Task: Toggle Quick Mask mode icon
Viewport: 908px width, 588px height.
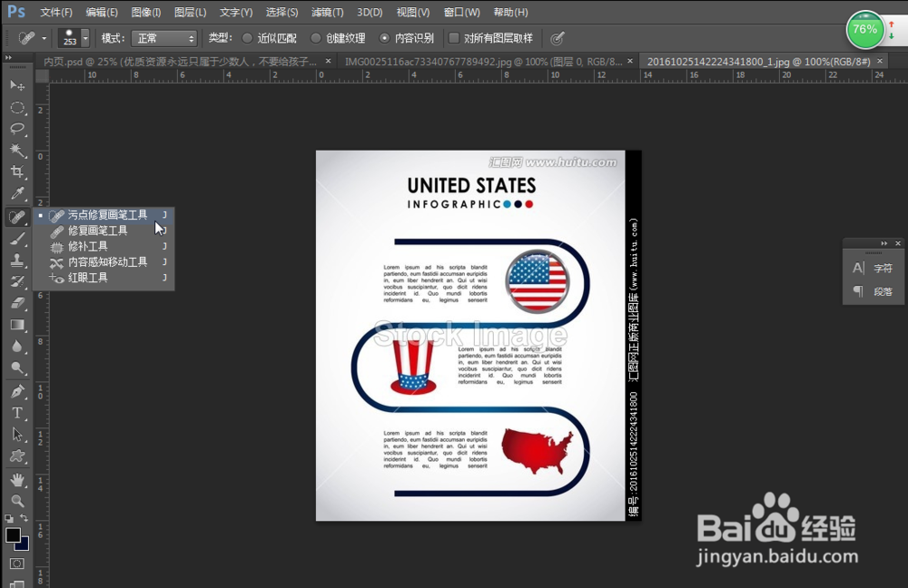Action: pos(16,563)
